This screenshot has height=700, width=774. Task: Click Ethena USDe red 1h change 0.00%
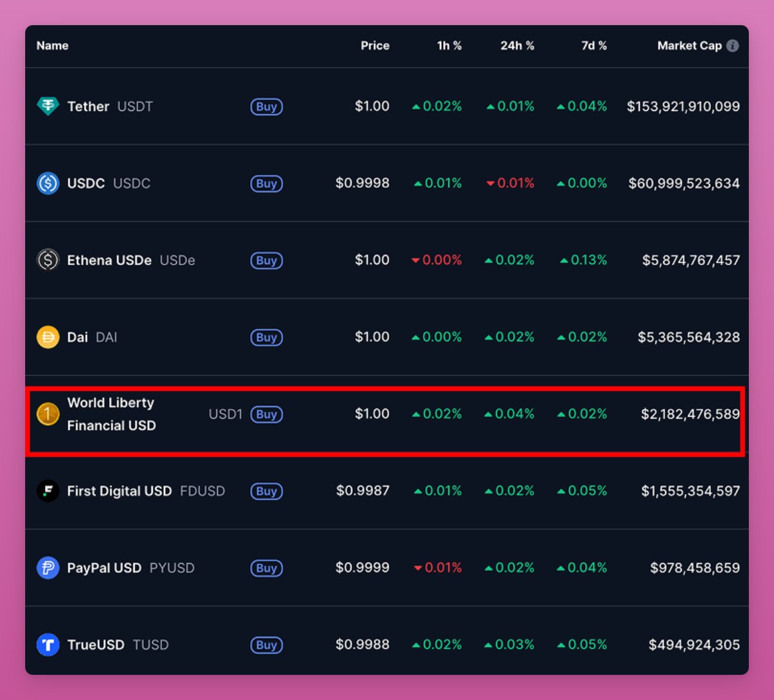click(437, 260)
